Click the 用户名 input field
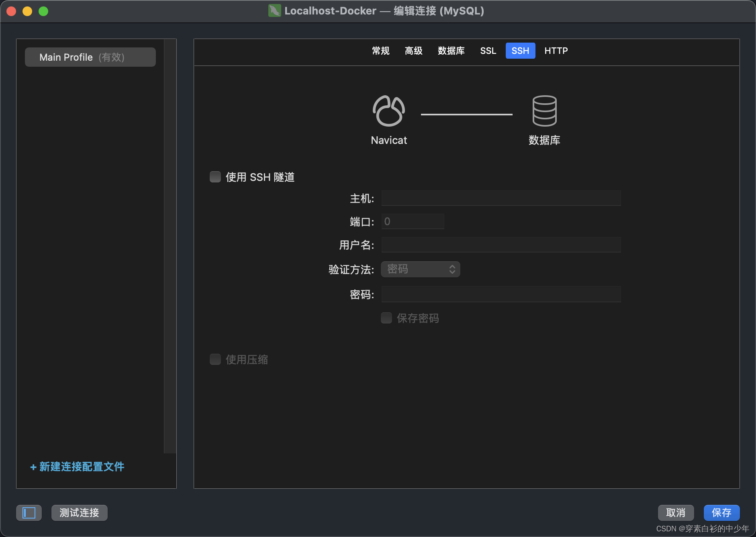 [x=501, y=245]
